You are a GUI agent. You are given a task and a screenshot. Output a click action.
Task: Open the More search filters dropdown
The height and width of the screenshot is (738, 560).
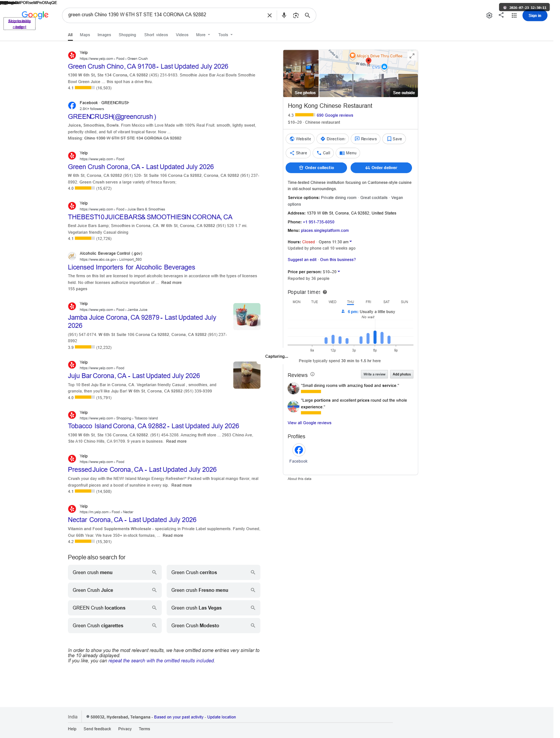click(x=203, y=35)
